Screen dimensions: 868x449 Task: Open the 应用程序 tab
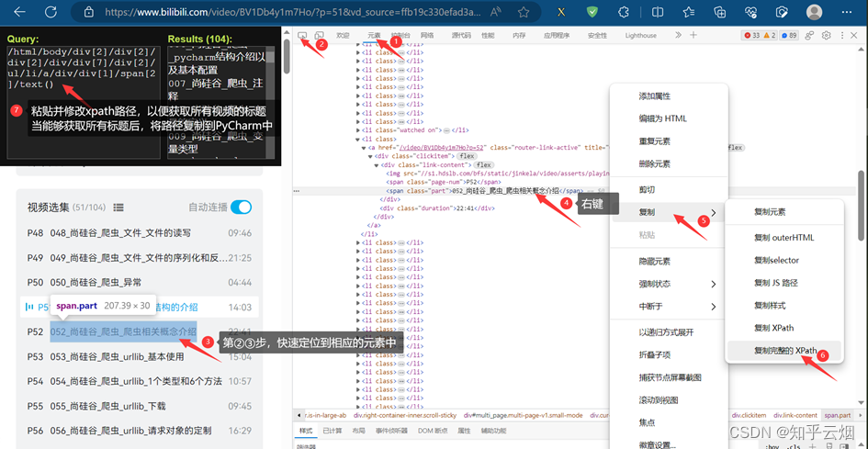(x=557, y=35)
